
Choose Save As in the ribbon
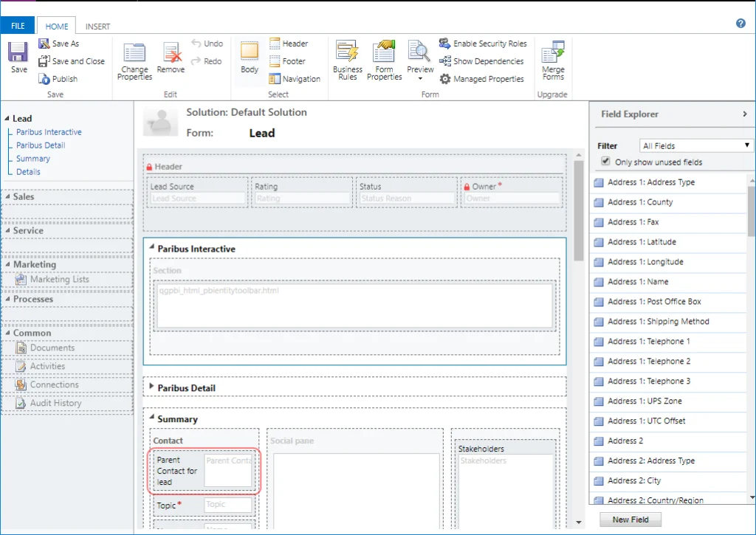coord(59,44)
